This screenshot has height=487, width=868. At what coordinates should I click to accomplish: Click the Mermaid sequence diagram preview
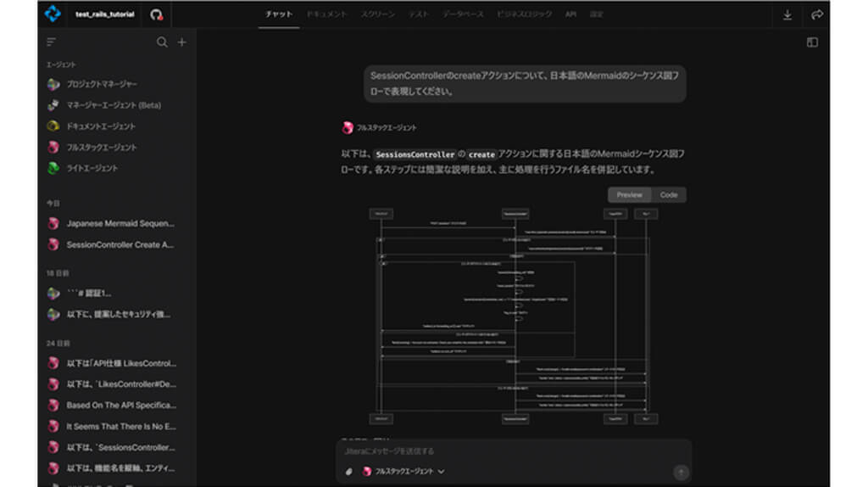point(514,316)
